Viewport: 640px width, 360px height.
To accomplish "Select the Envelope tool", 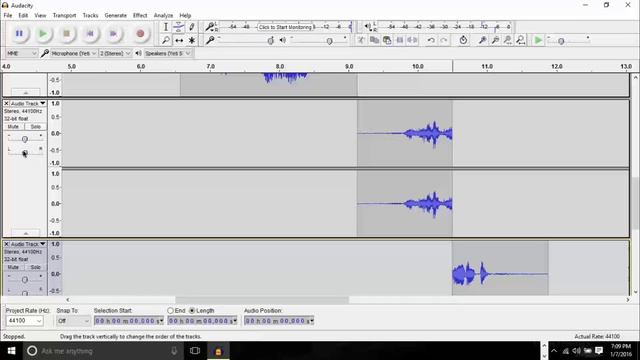I will pos(178,27).
